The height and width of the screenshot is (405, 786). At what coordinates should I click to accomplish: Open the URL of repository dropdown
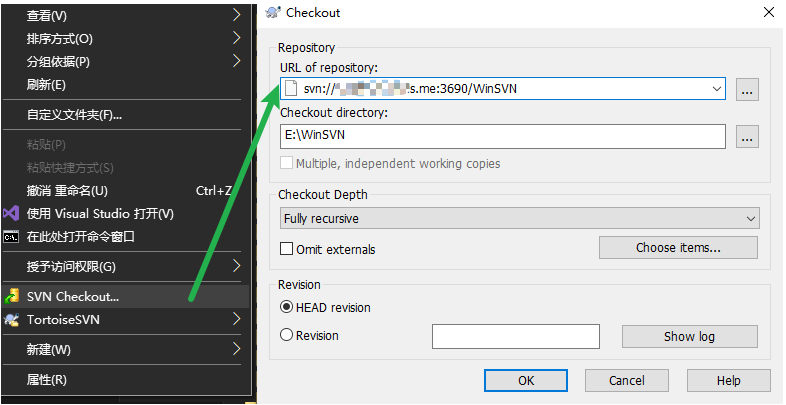(x=716, y=89)
